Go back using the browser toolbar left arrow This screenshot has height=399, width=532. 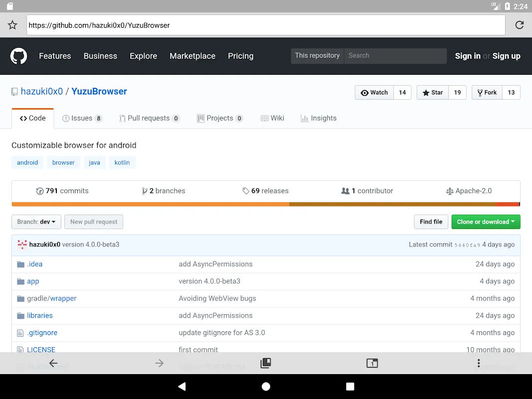tap(53, 363)
